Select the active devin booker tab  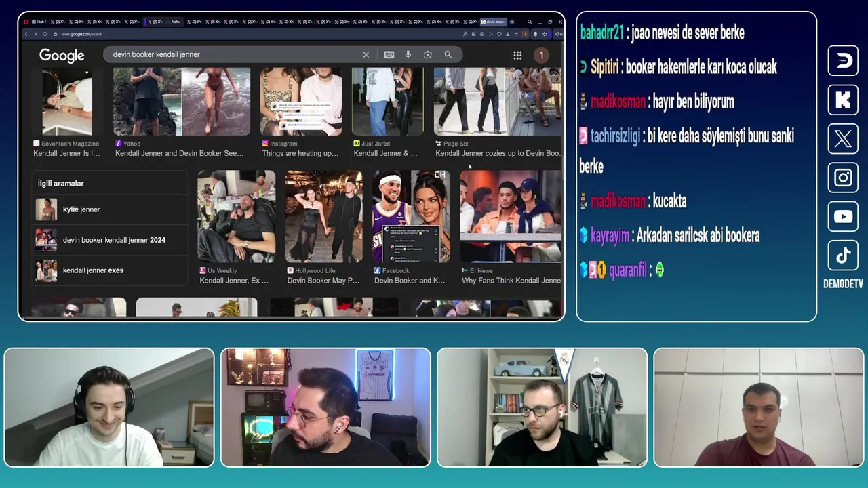coord(493,22)
